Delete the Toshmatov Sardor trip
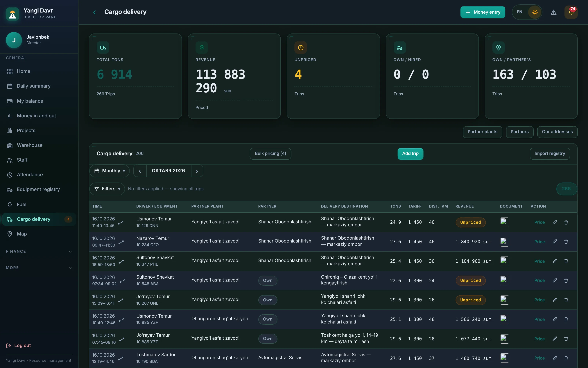This screenshot has height=368, width=588. 566,358
